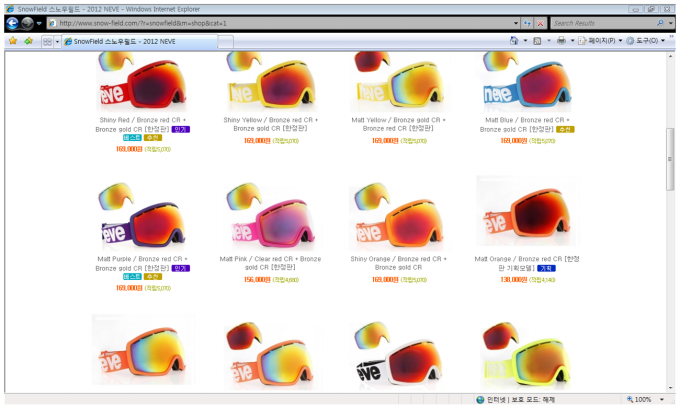680x409 pixels.
Task: Click the Forward navigation arrow
Action: (27, 23)
